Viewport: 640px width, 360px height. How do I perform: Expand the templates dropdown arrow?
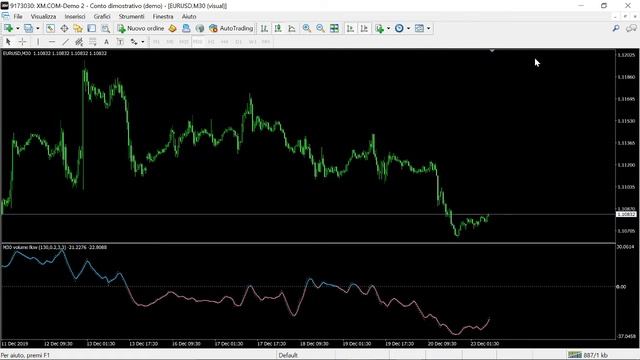pos(429,28)
